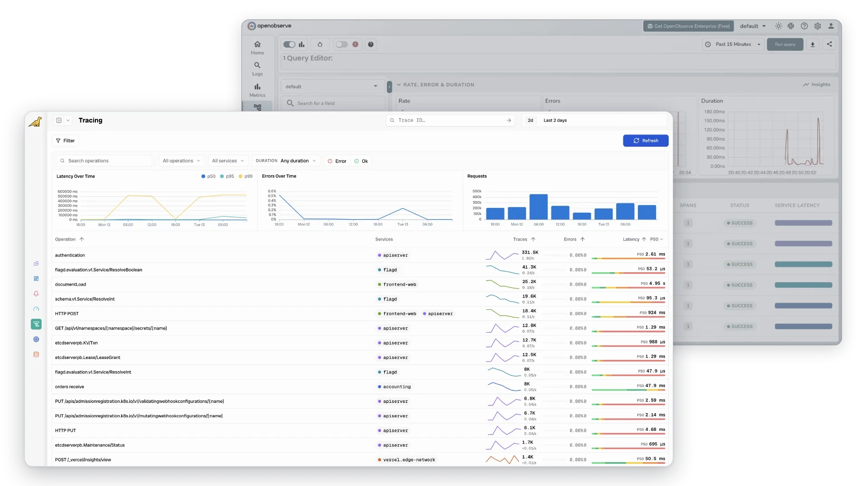Open the user profile icon in OpenObserve

(831, 26)
